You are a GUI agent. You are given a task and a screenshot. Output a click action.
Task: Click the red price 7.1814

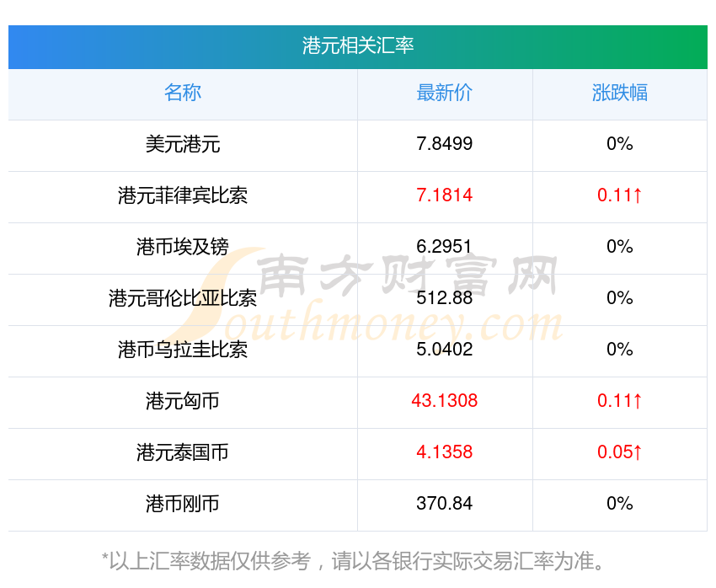[444, 195]
